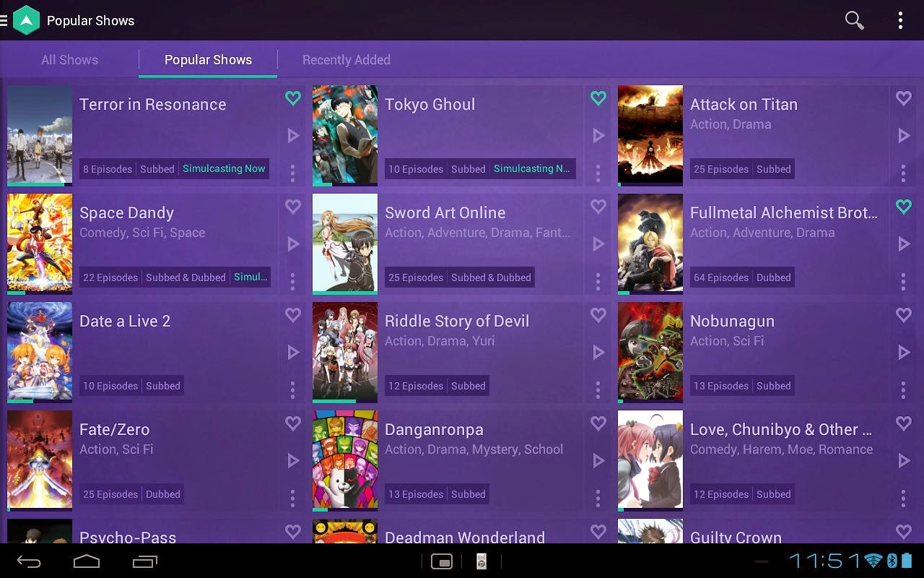
Task: Open more options for Love, Chunibyo
Action: tap(903, 498)
